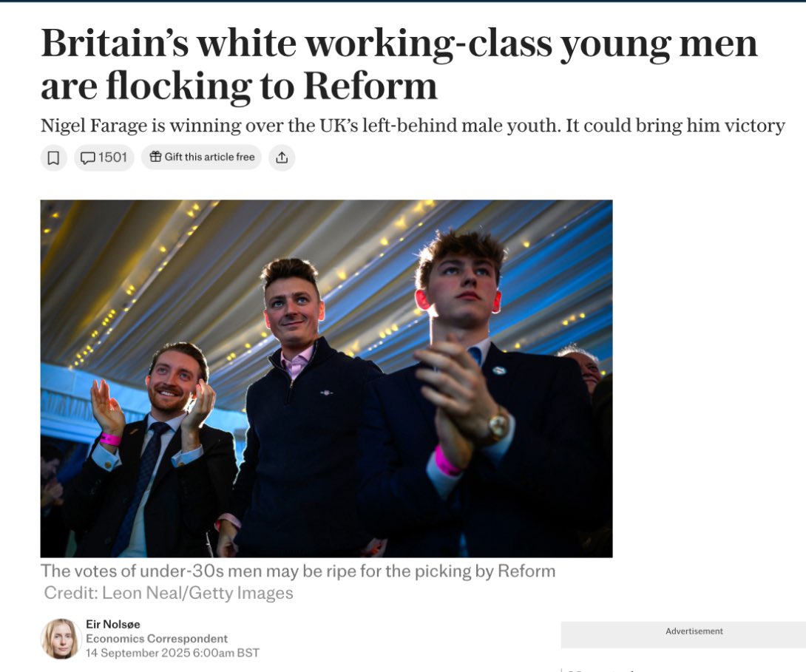Click the Advertisement banner label
806x672 pixels.
(x=694, y=631)
